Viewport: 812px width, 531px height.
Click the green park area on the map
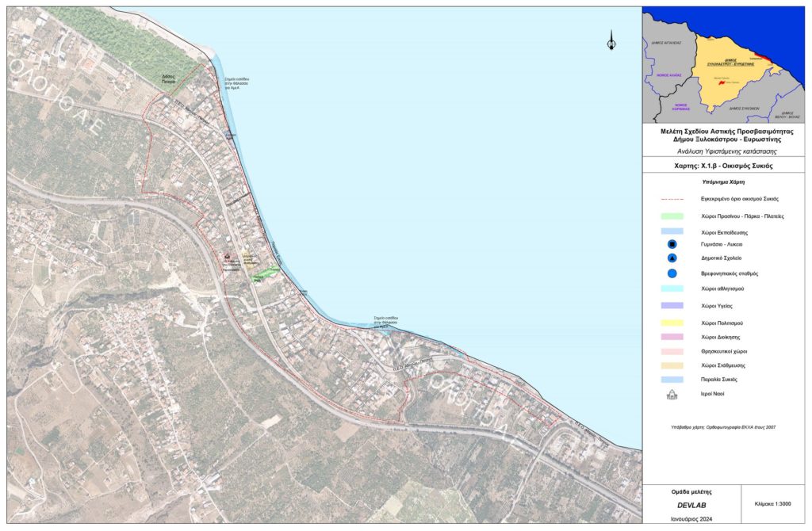(x=265, y=275)
